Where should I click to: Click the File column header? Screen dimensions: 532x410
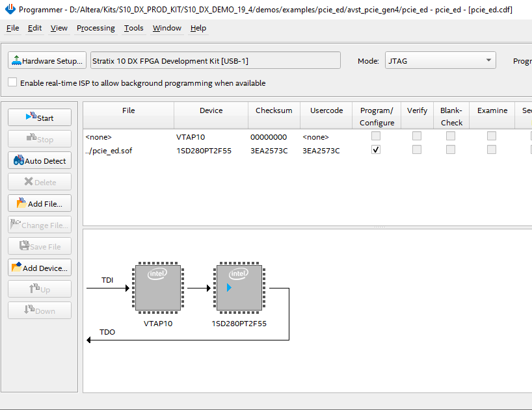[129, 115]
